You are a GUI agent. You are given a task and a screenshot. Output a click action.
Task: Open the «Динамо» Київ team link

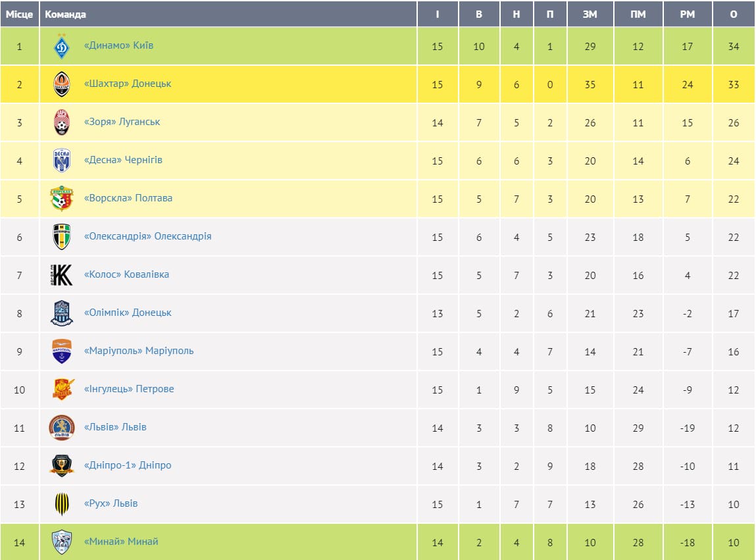tap(118, 45)
